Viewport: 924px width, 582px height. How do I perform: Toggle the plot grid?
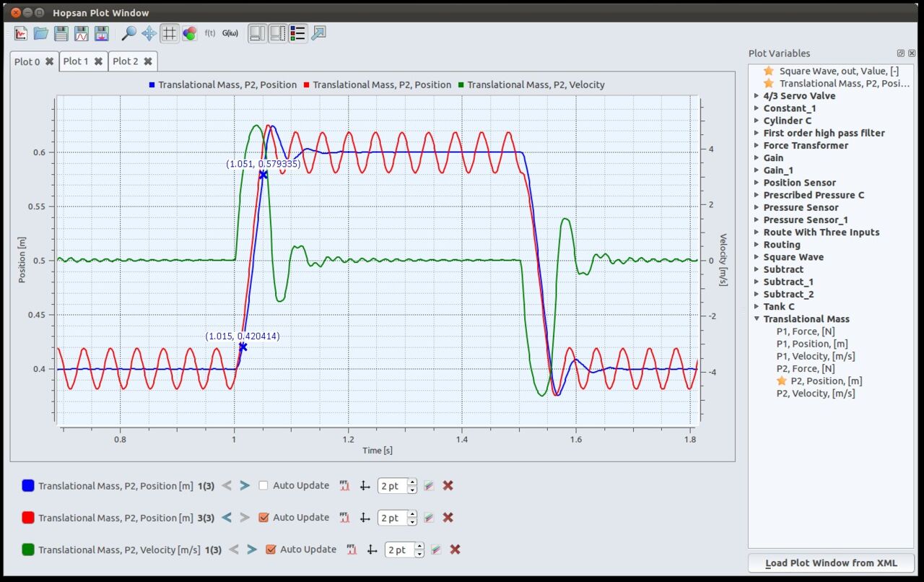tap(169, 32)
